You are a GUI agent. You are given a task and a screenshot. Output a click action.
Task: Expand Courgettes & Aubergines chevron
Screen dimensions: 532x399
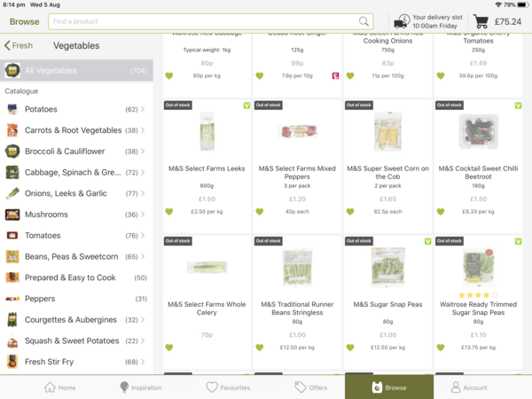point(143,319)
